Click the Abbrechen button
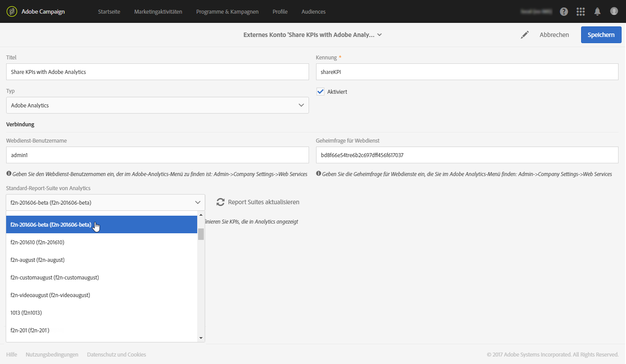The image size is (626, 364). pyautogui.click(x=554, y=35)
